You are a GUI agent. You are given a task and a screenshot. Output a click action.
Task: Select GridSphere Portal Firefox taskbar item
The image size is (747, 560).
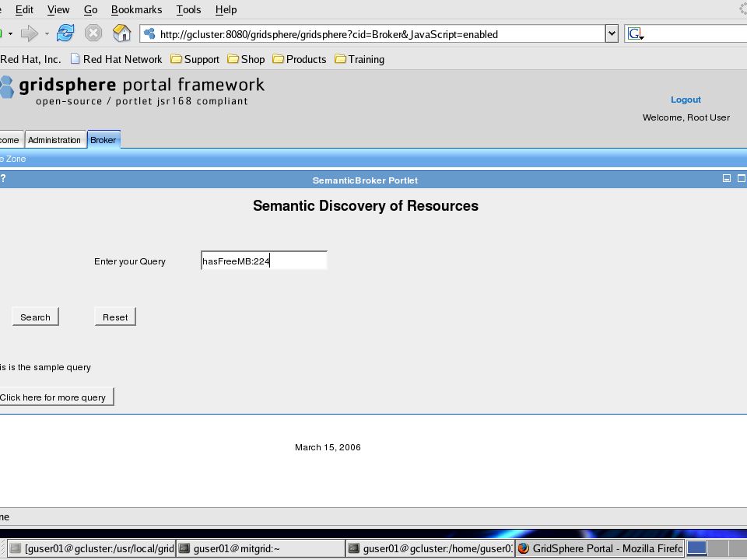(600, 548)
